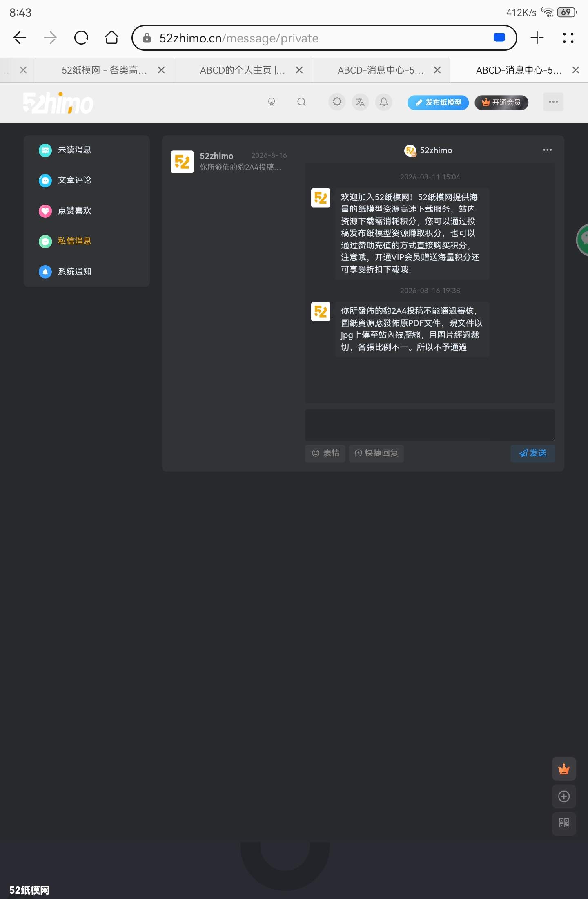This screenshot has width=588, height=899.
Task: Click the medal badge icon in header
Action: 272,102
